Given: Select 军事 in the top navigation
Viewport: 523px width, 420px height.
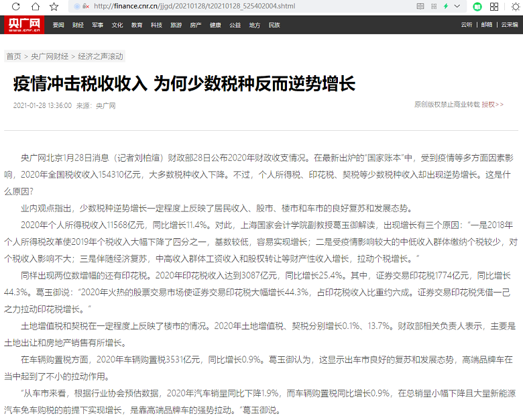Looking at the screenshot, I should point(98,25).
